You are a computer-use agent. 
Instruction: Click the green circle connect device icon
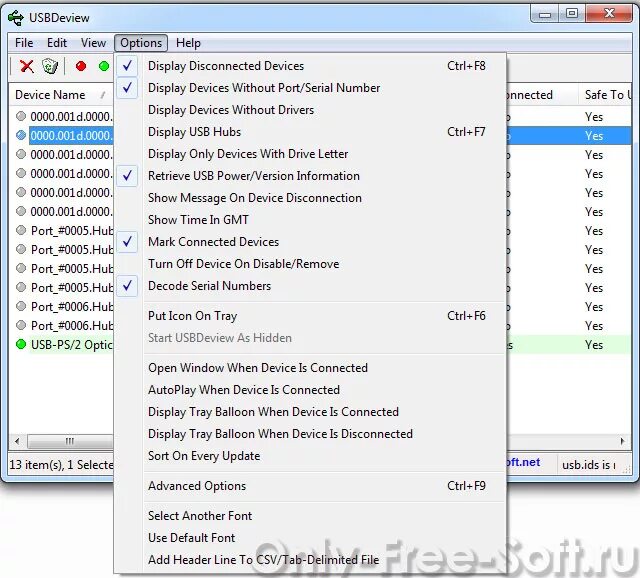(104, 66)
